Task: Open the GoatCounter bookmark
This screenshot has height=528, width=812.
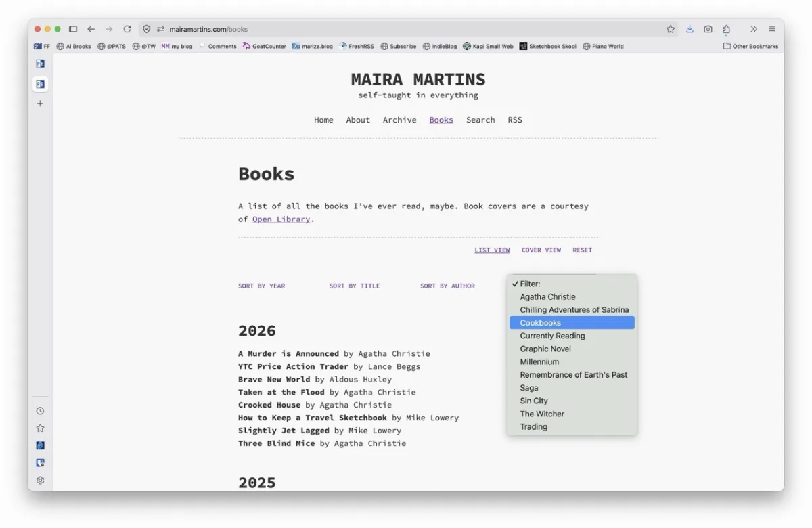Action: [264, 47]
